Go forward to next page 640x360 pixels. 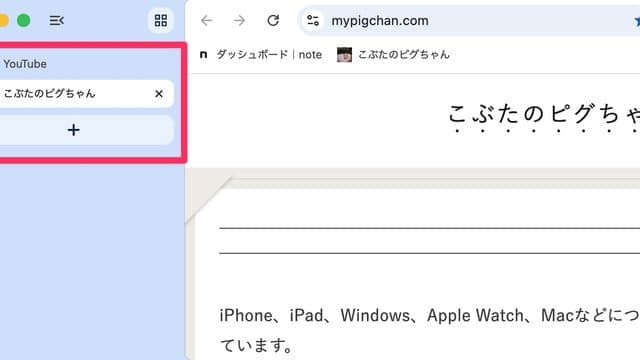pyautogui.click(x=240, y=20)
